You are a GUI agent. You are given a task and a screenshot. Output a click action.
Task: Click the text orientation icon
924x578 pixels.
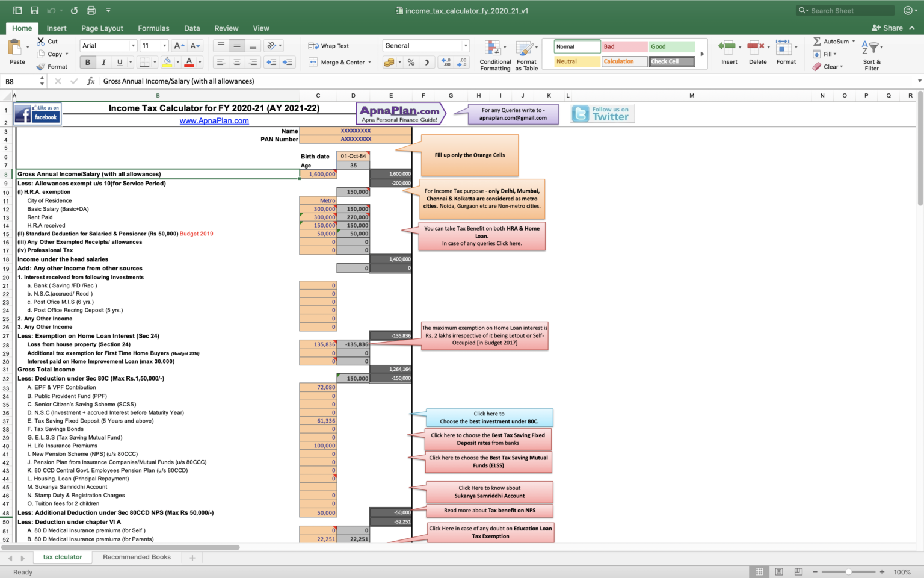tap(271, 46)
